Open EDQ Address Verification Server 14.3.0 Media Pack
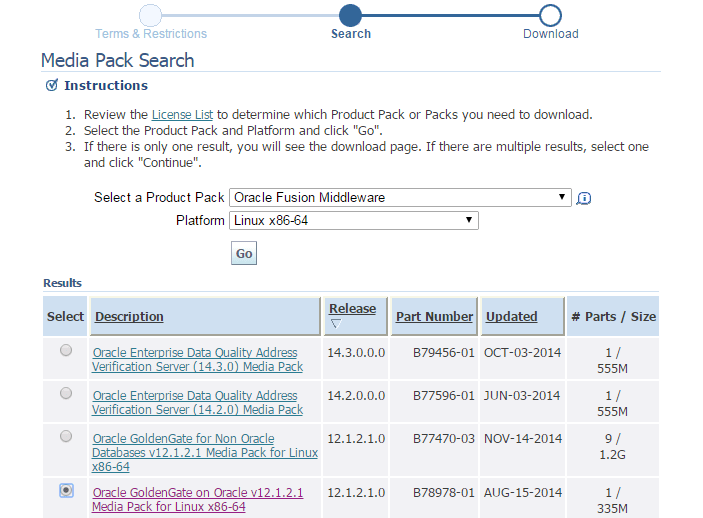Image resolution: width=703 pixels, height=518 pixels. point(197,360)
